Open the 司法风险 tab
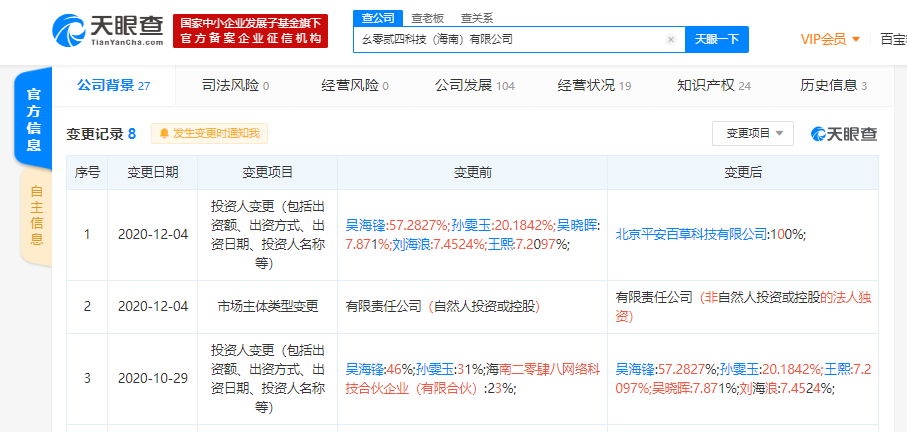907x432 pixels. pos(235,85)
